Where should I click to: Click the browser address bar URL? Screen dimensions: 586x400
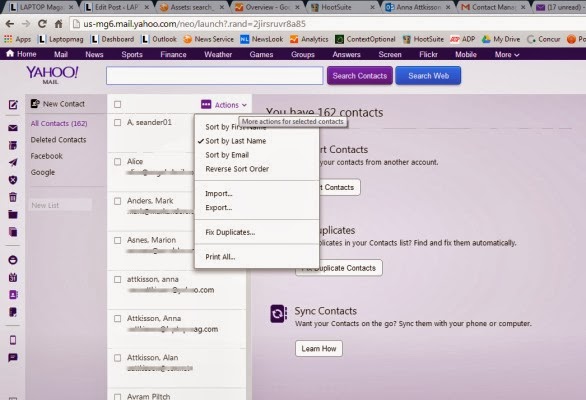pos(194,24)
